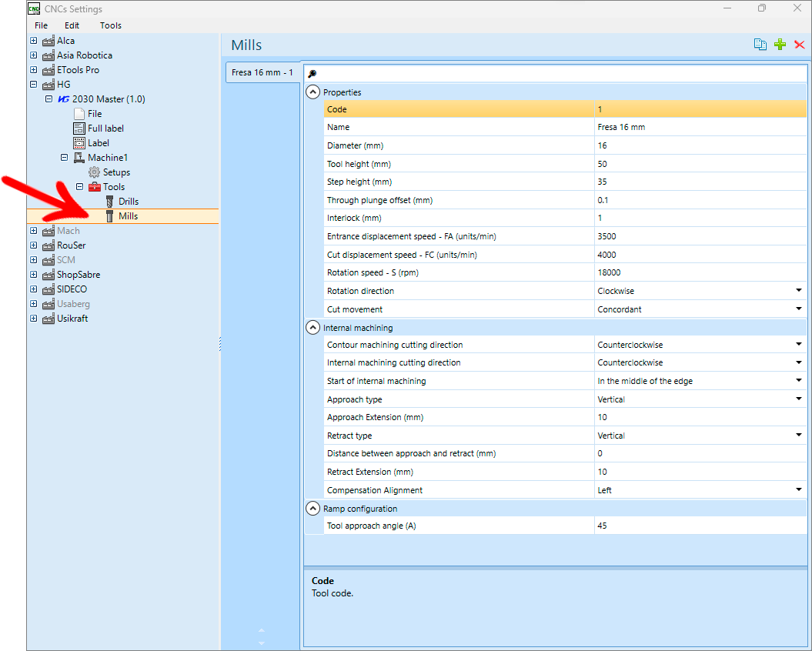Expand the Alca tree node
Viewport: 812px width, 651px height.
(x=34, y=40)
